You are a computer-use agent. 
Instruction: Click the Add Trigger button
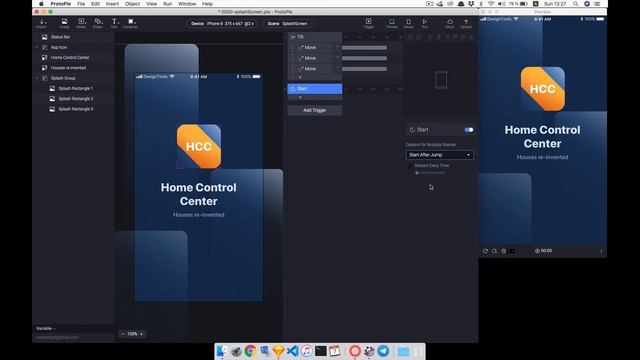click(x=315, y=110)
